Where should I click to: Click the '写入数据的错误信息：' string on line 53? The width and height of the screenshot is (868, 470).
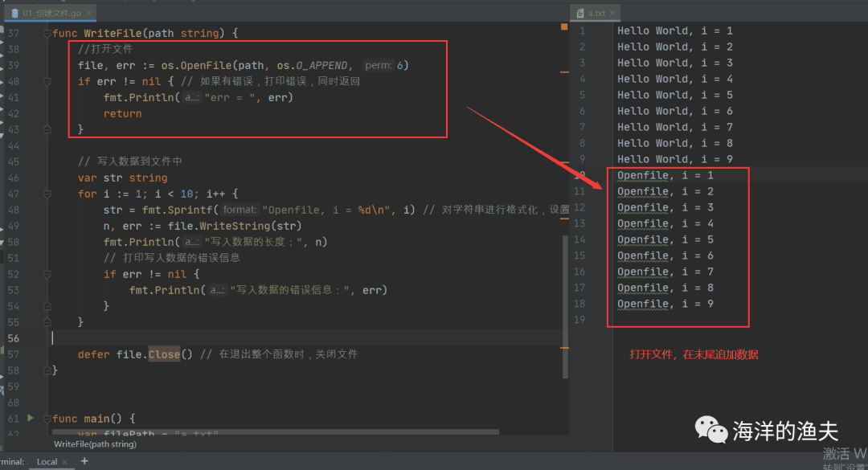(x=289, y=290)
